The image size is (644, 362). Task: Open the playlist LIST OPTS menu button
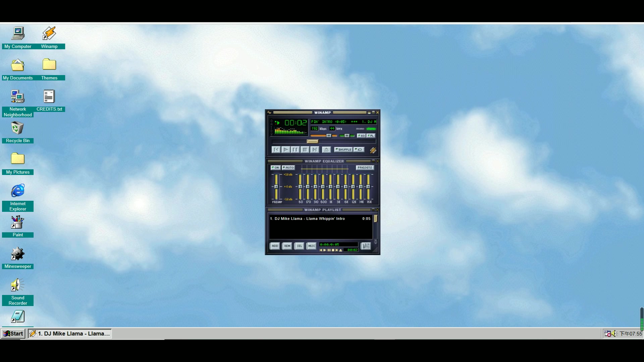coord(366,246)
